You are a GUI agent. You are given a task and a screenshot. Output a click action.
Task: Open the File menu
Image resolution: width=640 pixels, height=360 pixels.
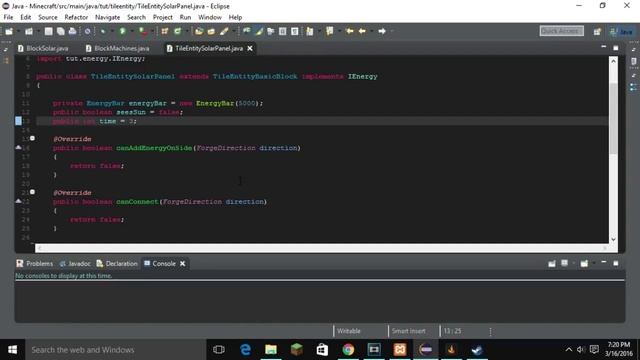point(8,17)
